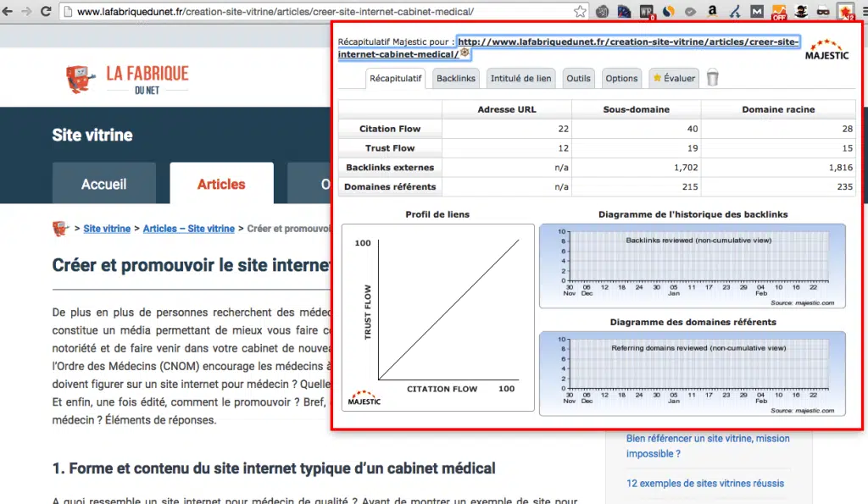Select the Options tab in Majestic popup
This screenshot has height=504, width=868.
click(621, 78)
